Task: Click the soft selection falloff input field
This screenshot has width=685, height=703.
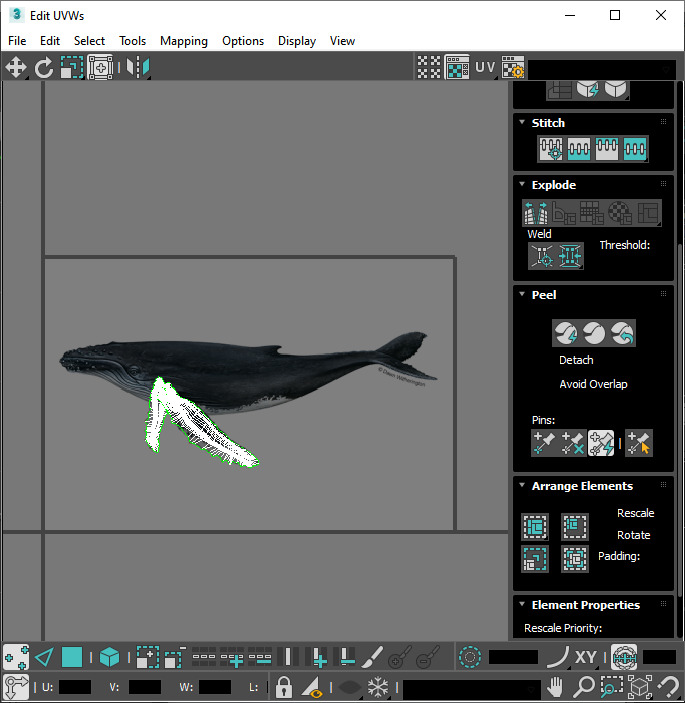Action: pyautogui.click(x=513, y=657)
